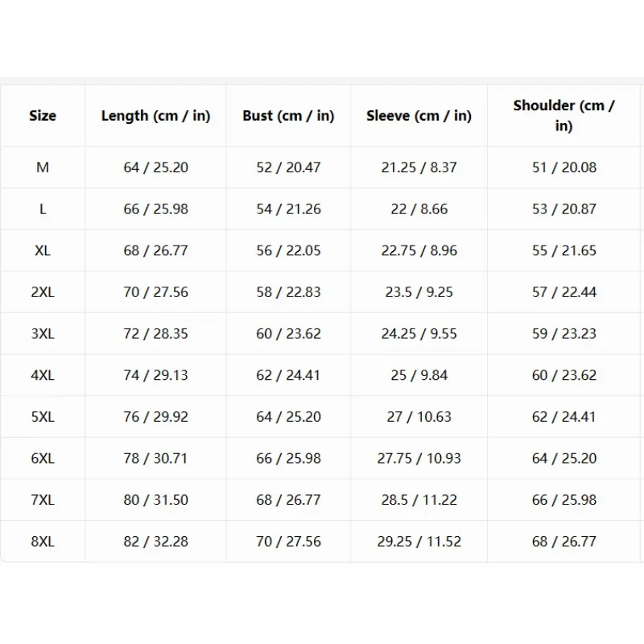Click the Sleeve (cm / in) header
Screen dimensions: 644x644
(x=419, y=116)
